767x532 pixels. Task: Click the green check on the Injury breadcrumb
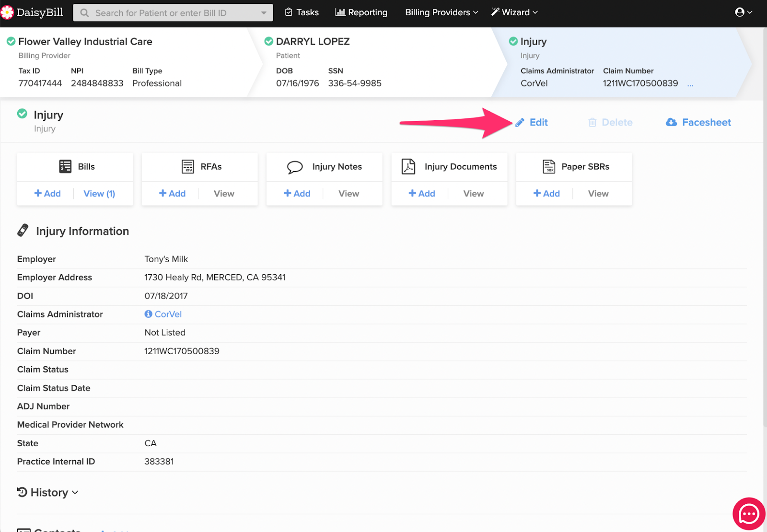[513, 42]
